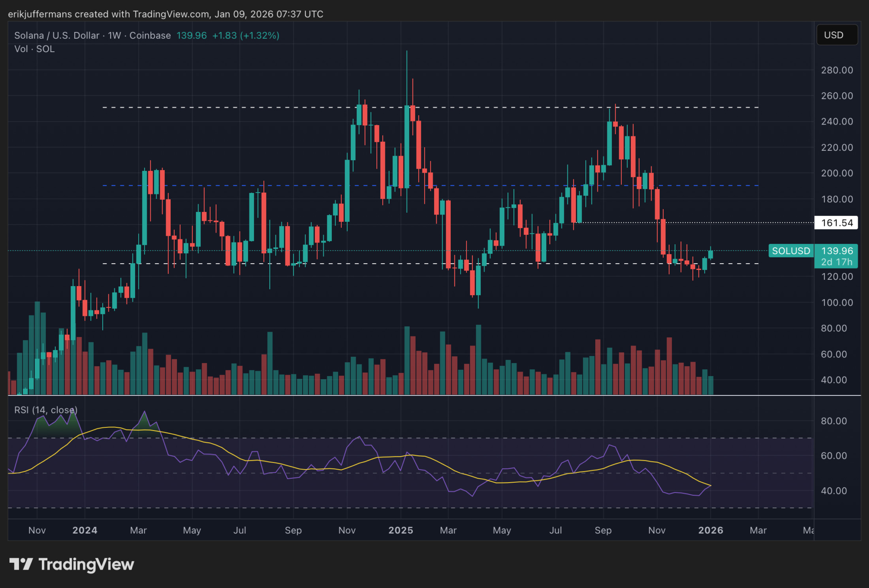Click the 2d 17h candle countdown
Screen dimensions: 869x588
tap(837, 262)
